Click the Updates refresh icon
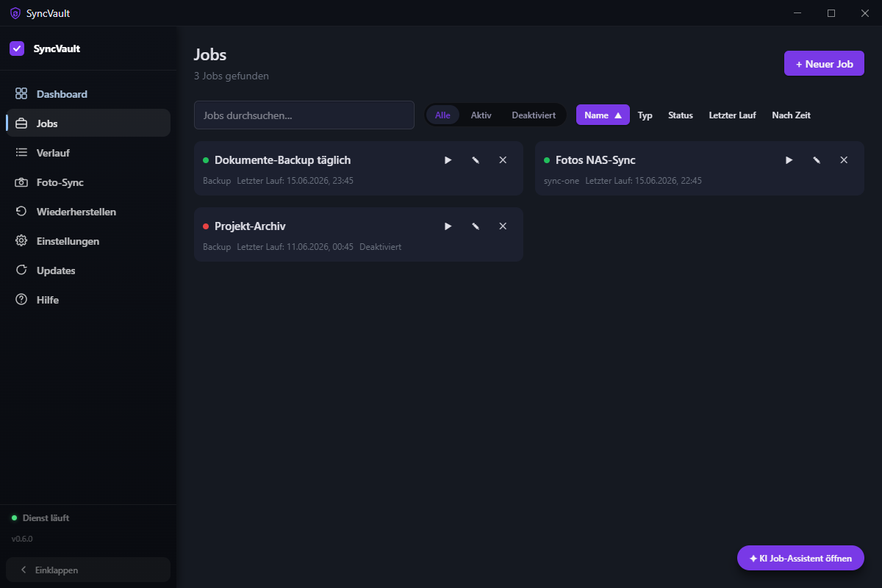 point(22,270)
